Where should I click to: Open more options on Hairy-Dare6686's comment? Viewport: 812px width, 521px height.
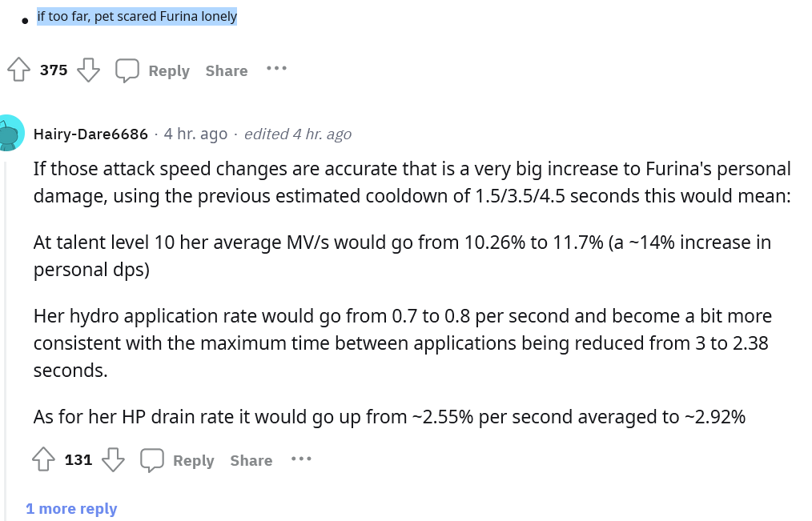[301, 459]
